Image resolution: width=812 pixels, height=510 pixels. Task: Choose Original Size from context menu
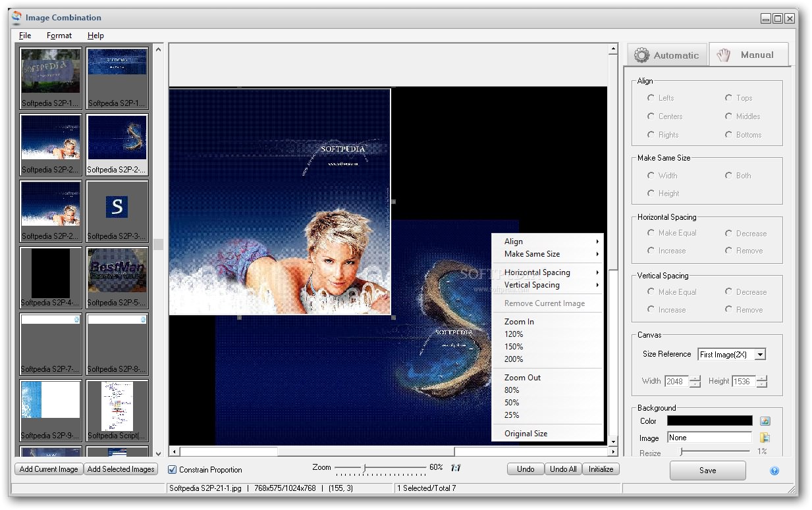[548, 434]
